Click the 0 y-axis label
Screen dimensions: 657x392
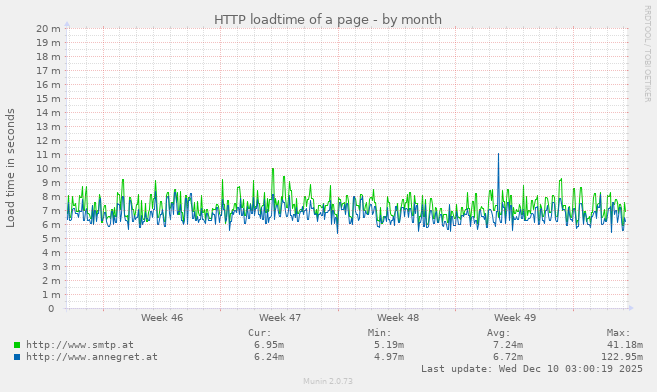pos(51,309)
